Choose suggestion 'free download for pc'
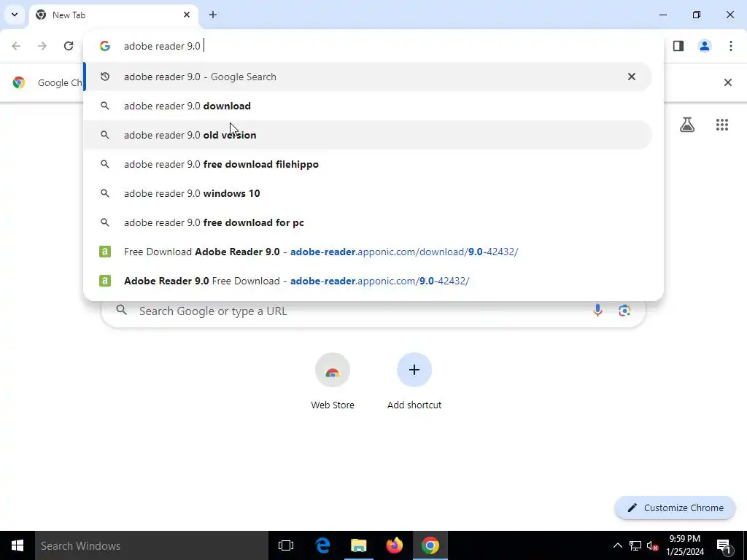This screenshot has height=560, width=747. (x=368, y=222)
